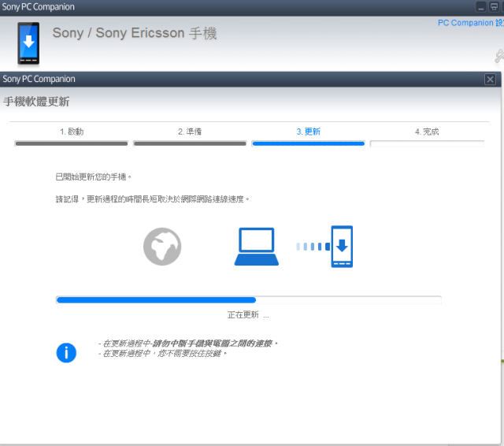Click the Sony / Sony Ericsson 手機 title
The image size is (504, 446).
135,33
